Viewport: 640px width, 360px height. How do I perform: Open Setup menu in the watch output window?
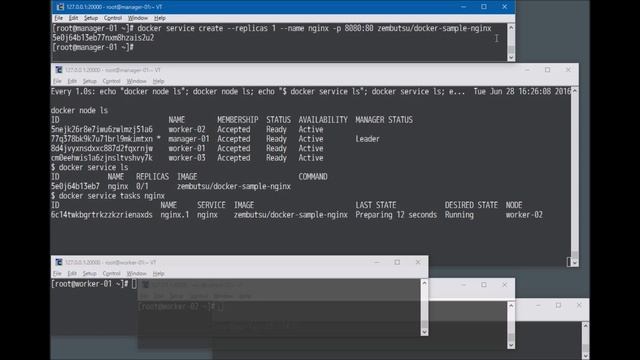[89, 81]
